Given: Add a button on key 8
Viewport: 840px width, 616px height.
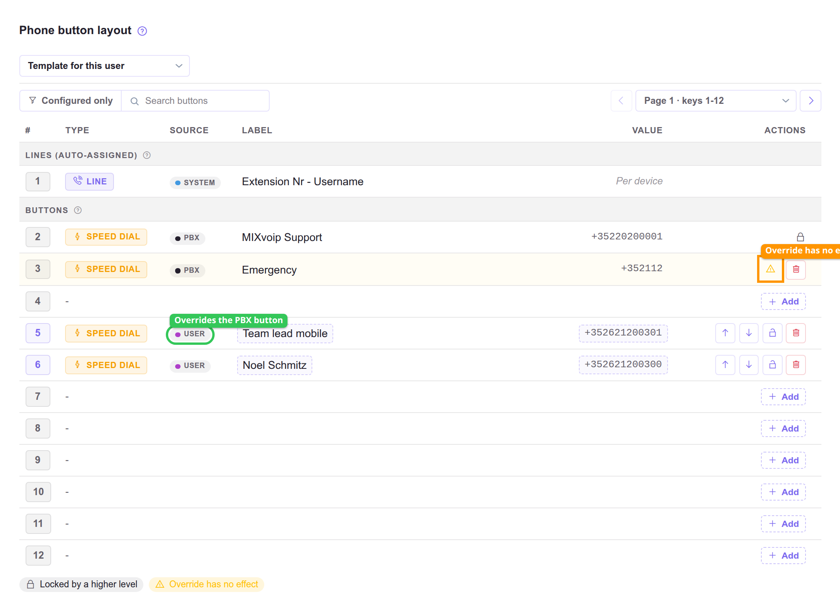Looking at the screenshot, I should tap(783, 428).
